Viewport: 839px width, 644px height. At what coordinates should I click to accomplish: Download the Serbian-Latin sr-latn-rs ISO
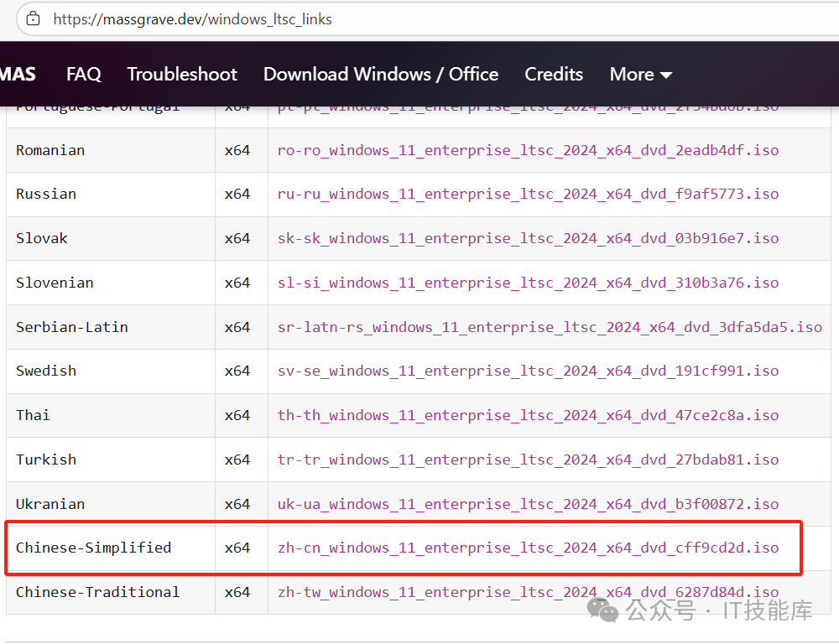550,327
